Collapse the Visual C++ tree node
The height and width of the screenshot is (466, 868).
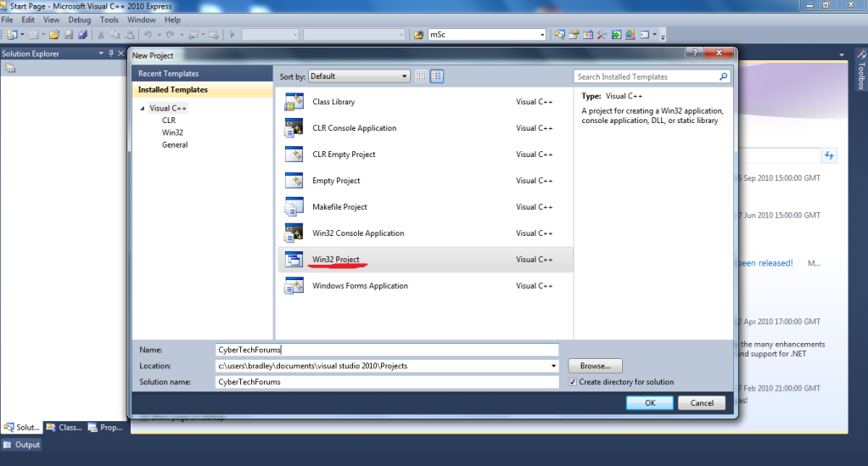[x=143, y=109]
